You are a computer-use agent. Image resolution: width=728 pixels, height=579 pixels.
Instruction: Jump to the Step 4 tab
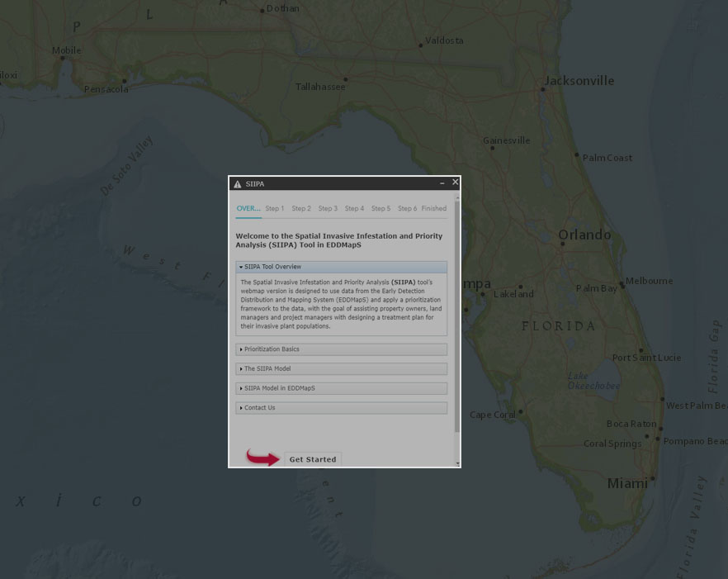[x=354, y=209]
